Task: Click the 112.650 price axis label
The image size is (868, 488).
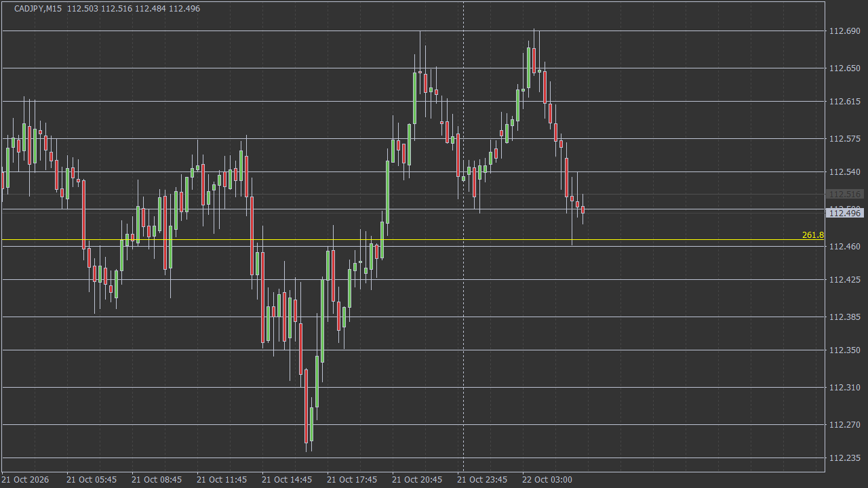Action: tap(845, 68)
